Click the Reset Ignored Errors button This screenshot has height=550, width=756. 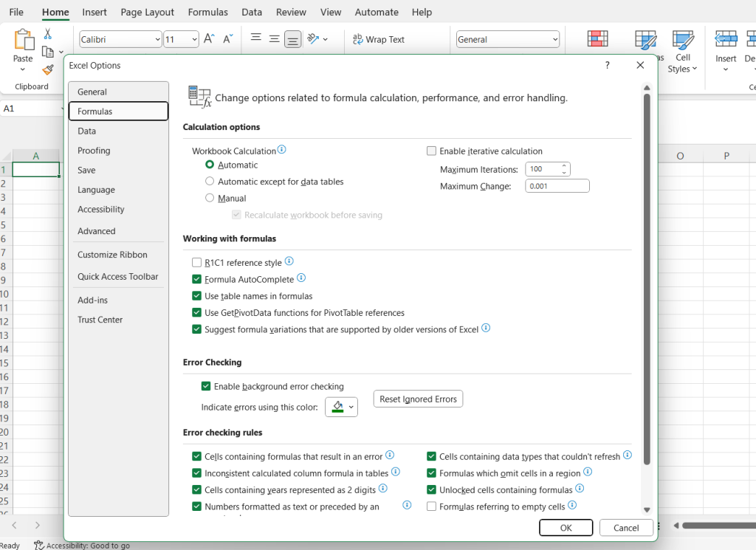[418, 399]
